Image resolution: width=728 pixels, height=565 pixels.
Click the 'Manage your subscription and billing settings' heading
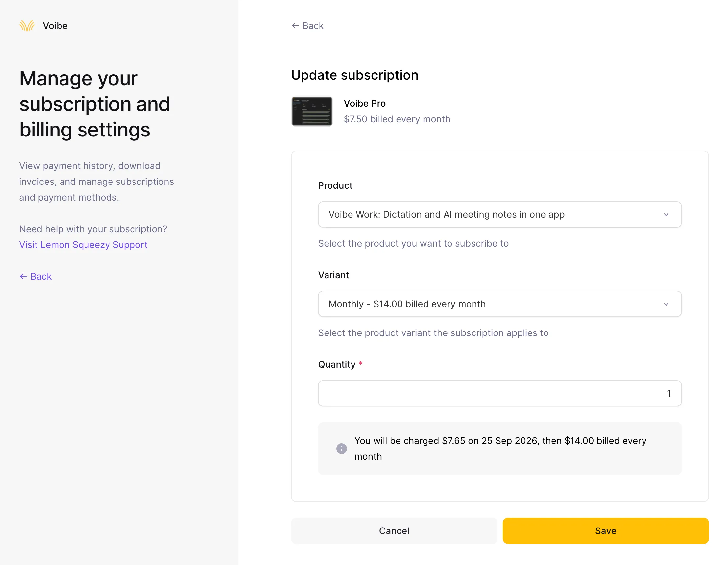click(x=95, y=104)
